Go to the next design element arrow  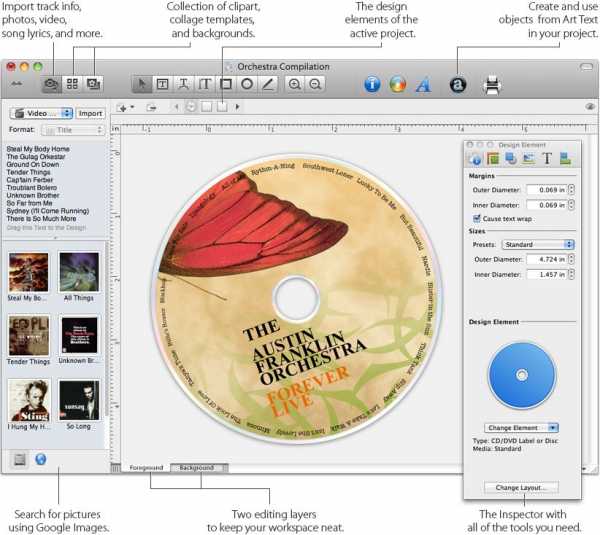tap(237, 107)
